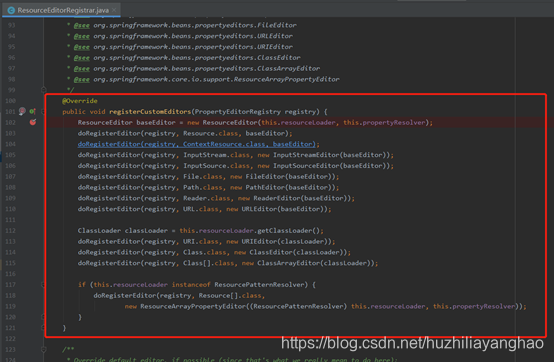
Task: Click InputSourceEditor on line 106
Action: [306, 166]
